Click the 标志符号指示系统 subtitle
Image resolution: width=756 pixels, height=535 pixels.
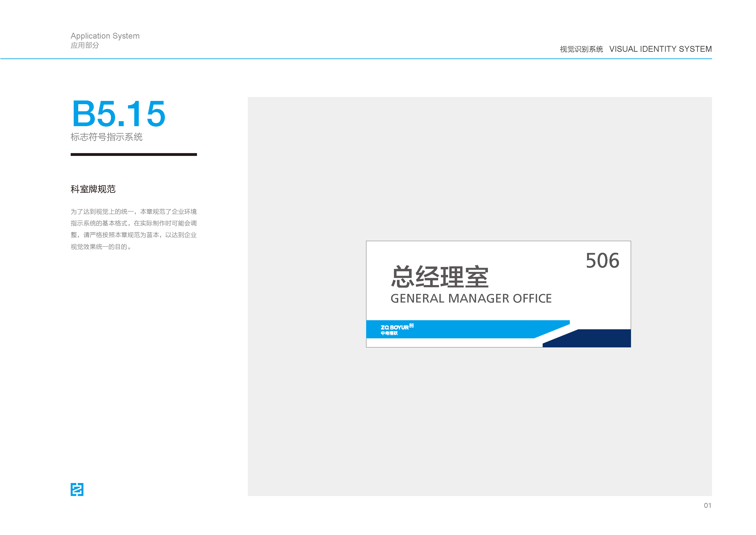point(106,137)
